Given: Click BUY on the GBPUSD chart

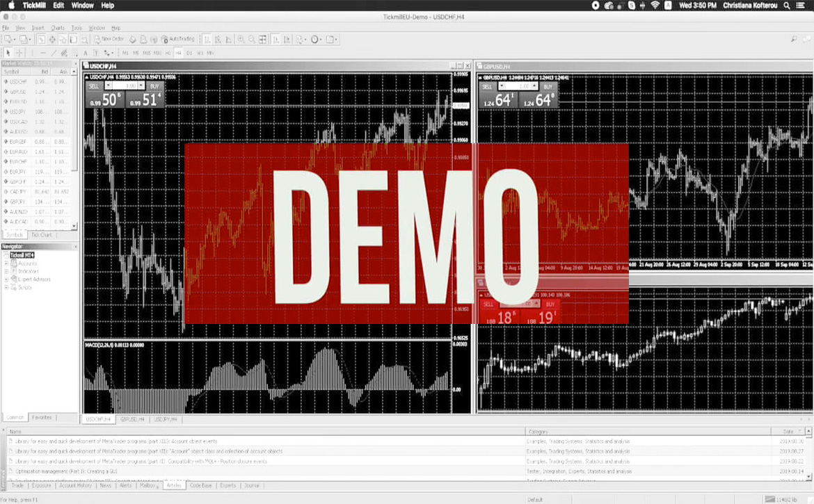Looking at the screenshot, I should point(548,87).
